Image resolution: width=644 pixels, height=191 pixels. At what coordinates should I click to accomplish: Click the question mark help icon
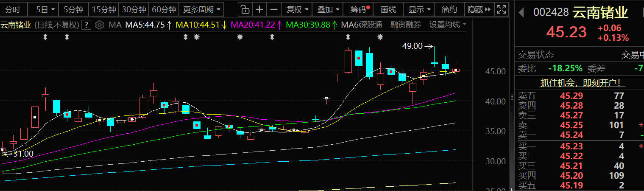[86, 25]
